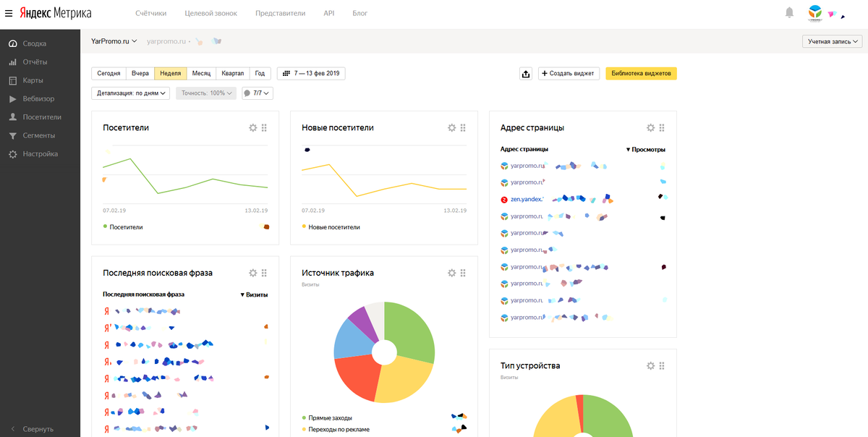Open the YarPromo.ru counter dropdown
Screen dimensions: 868x437
click(114, 41)
